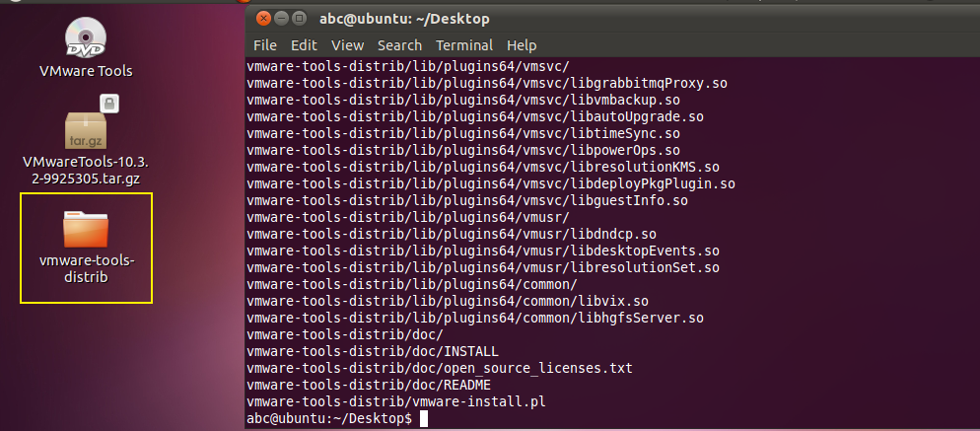
Task: Click the line ending libresolutionKMS.so
Action: [x=483, y=168]
